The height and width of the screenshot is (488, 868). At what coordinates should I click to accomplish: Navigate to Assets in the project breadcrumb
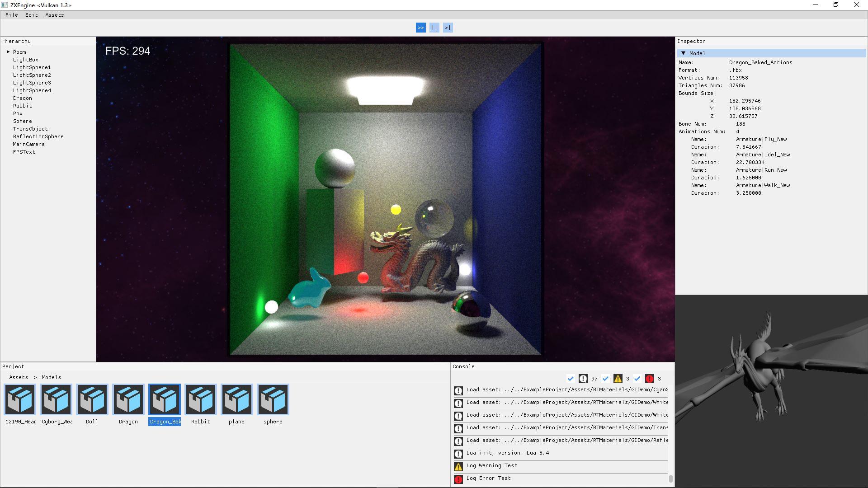[x=19, y=377]
